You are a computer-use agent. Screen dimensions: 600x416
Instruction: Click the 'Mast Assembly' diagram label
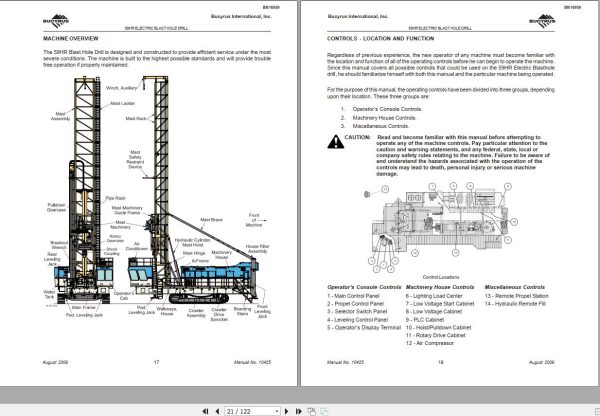click(x=60, y=116)
